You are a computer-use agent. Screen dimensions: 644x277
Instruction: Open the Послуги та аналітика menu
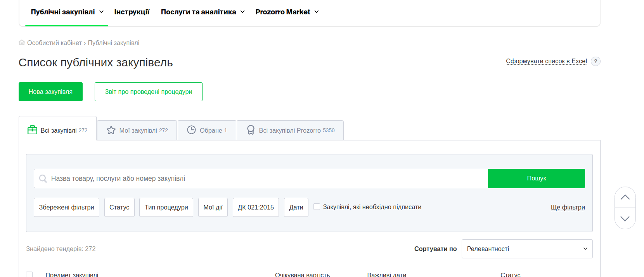tap(203, 12)
